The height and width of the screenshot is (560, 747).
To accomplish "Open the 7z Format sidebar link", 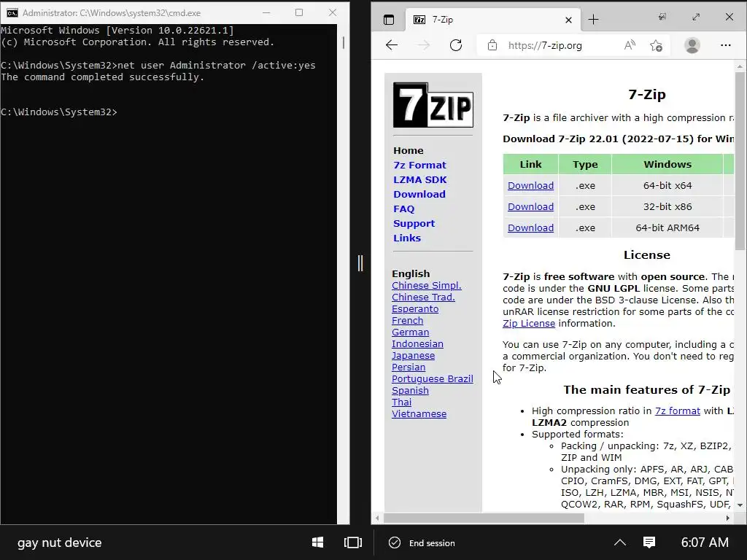I will (419, 166).
